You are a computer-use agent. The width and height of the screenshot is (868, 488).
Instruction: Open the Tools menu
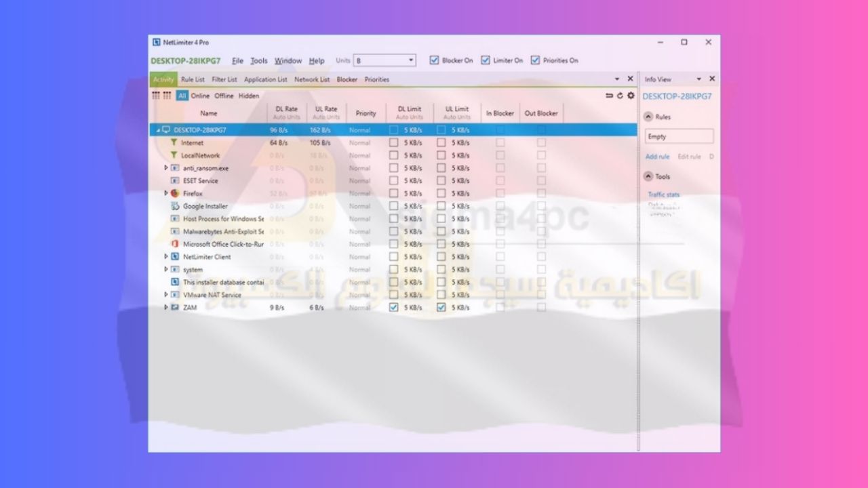pyautogui.click(x=259, y=60)
